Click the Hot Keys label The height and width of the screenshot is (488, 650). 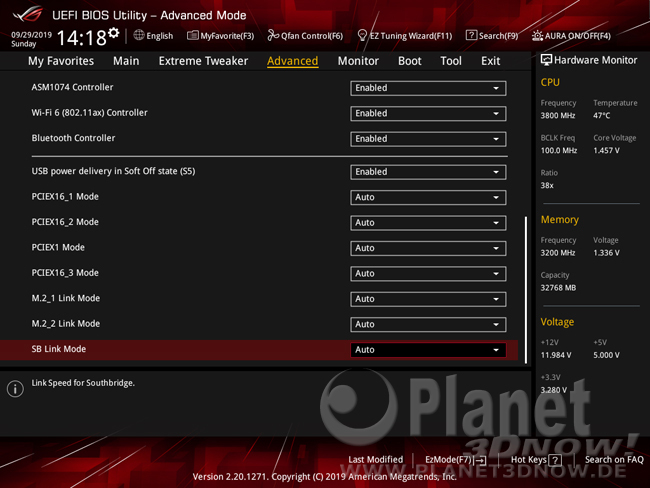(x=529, y=459)
